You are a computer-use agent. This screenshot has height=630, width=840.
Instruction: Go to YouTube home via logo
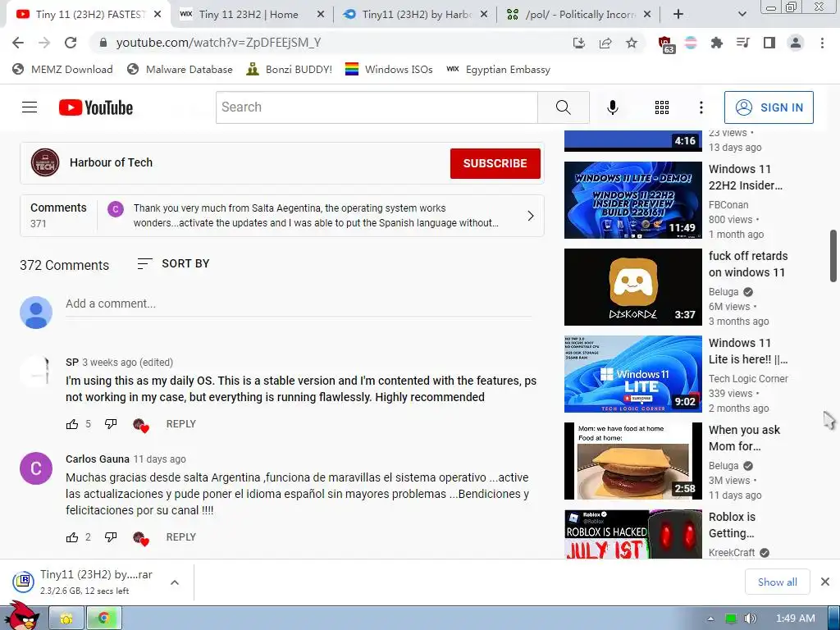[x=96, y=107]
